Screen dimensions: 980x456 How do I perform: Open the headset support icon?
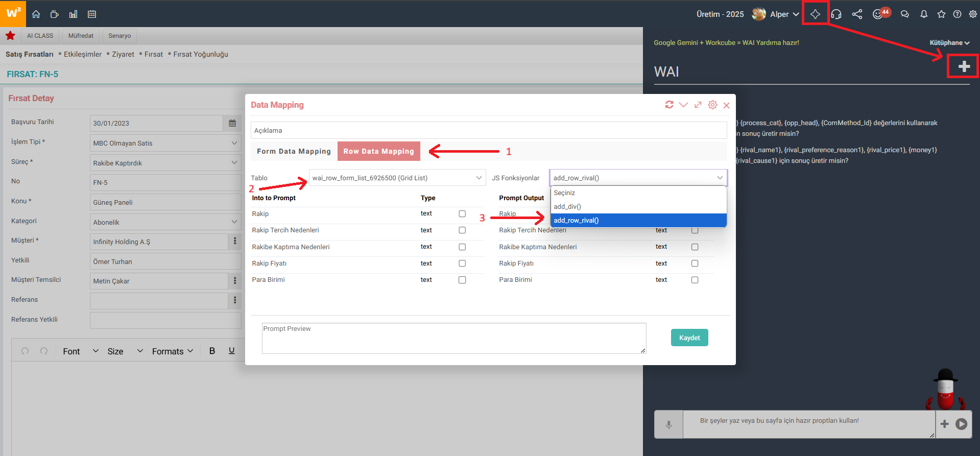836,14
